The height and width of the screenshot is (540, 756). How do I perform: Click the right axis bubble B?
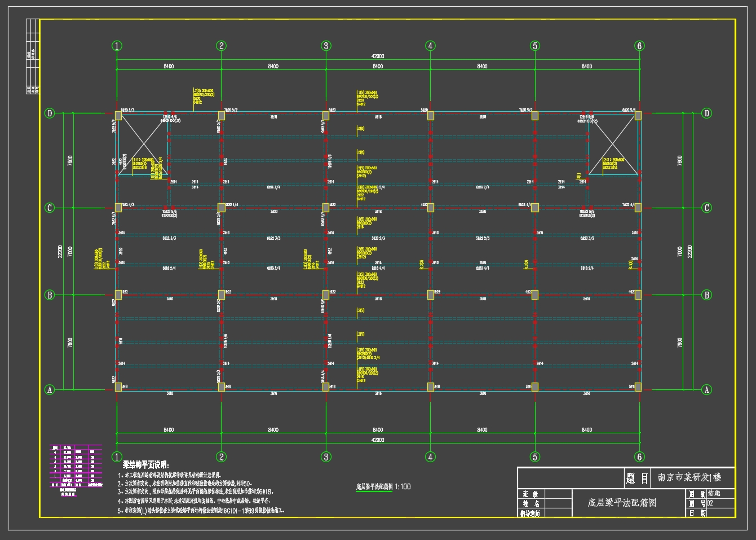tap(706, 295)
